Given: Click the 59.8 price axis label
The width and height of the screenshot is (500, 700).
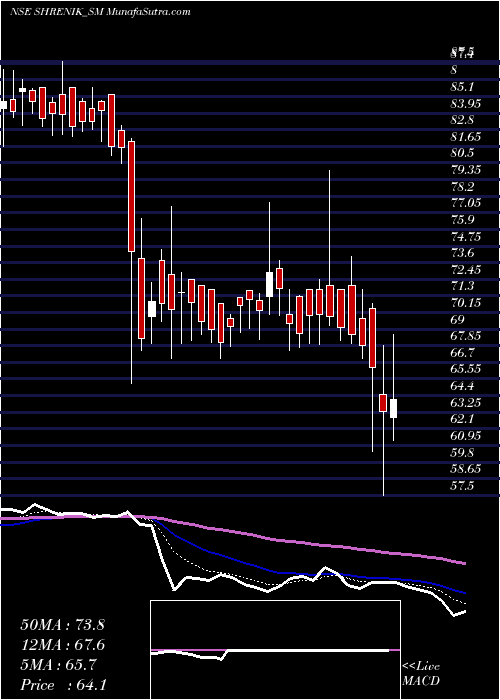Looking at the screenshot, I should coord(462,453).
